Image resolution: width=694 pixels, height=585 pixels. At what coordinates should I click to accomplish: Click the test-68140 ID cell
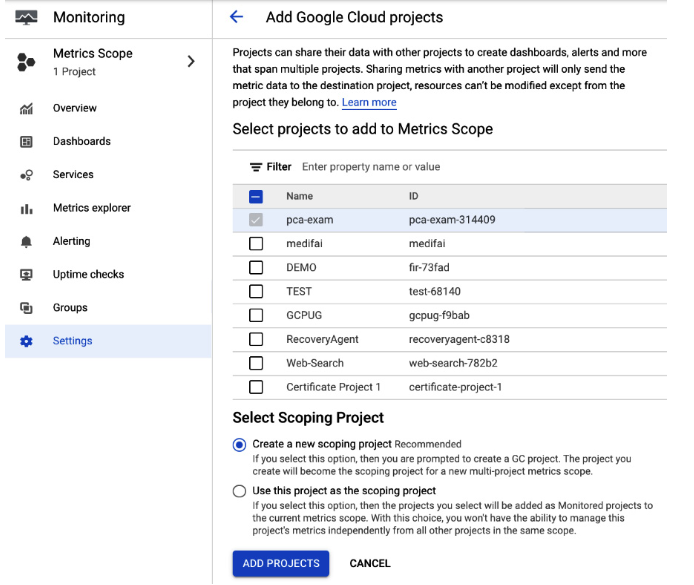435,292
